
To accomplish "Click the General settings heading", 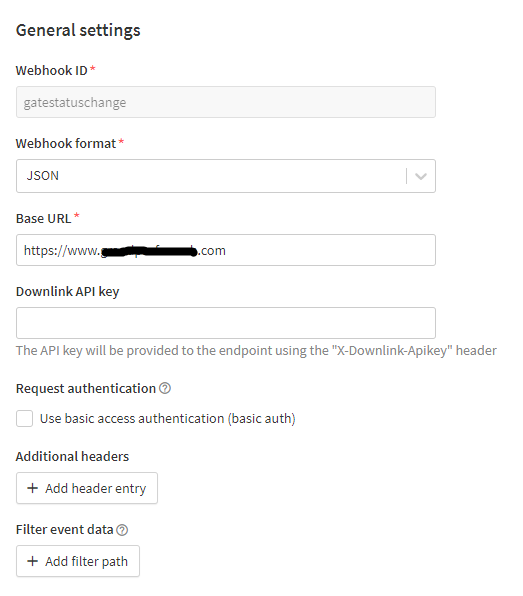I will coord(78,30).
